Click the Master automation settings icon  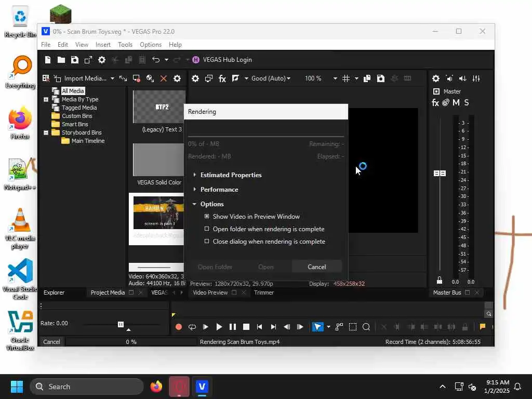click(x=445, y=102)
